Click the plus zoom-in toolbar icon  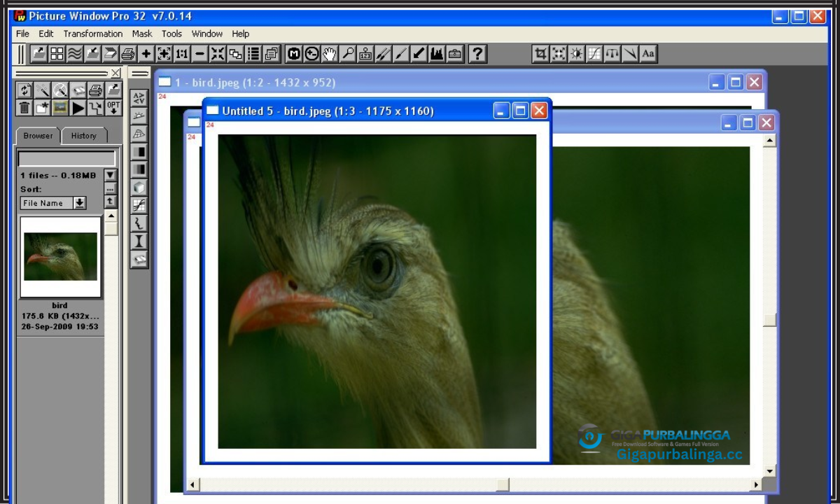click(x=146, y=54)
